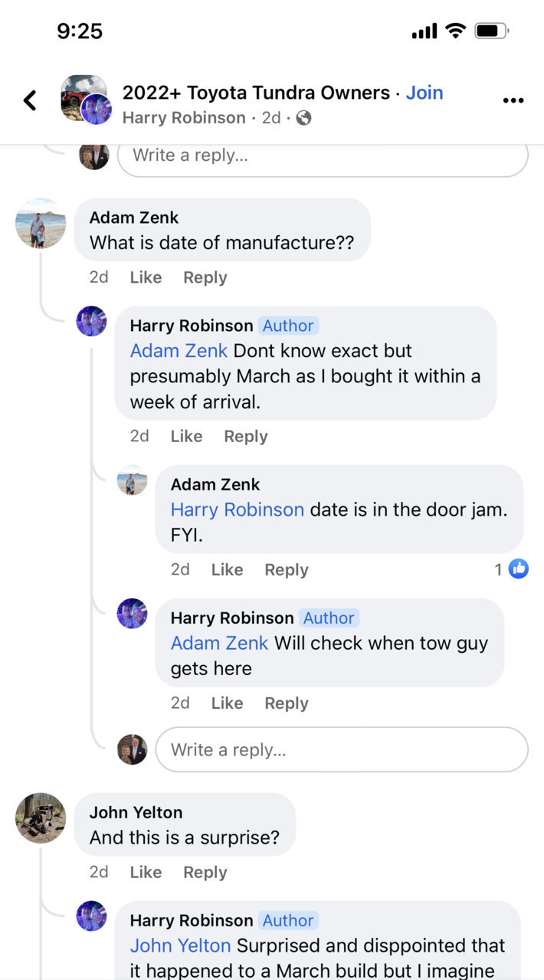The image size is (544, 980).
Task: Tap the public globe privacy icon
Action: [304, 118]
